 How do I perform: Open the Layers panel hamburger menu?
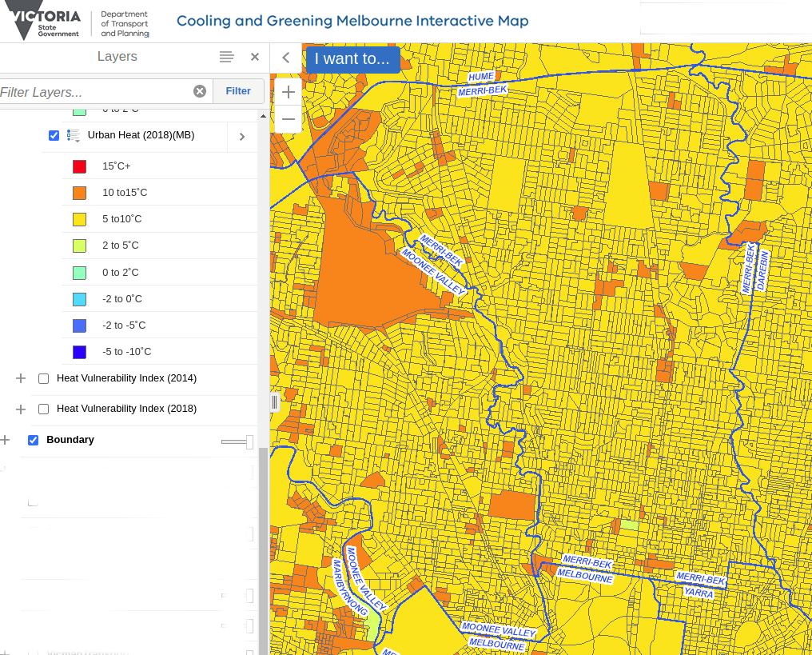pyautogui.click(x=227, y=57)
